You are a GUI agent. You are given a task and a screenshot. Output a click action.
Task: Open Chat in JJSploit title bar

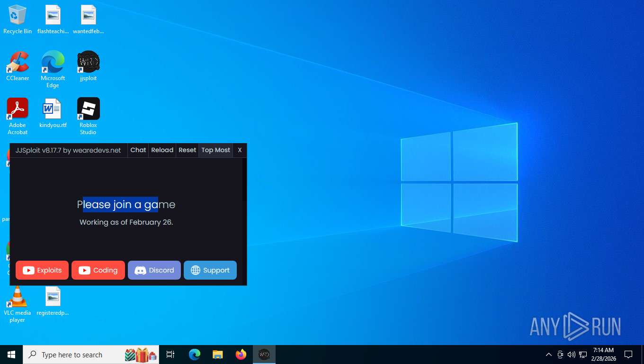coord(138,150)
